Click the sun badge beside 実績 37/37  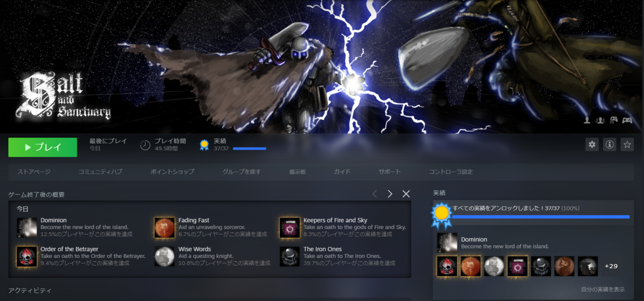[x=204, y=145]
